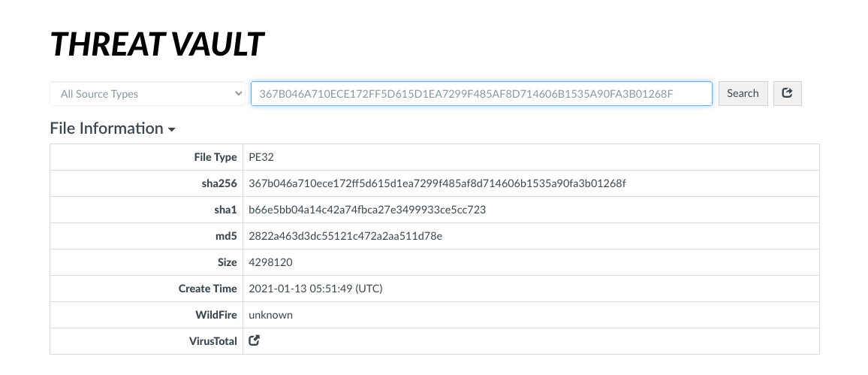The height and width of the screenshot is (375, 868).
Task: Click the VirusTotal row label
Action: tap(212, 341)
